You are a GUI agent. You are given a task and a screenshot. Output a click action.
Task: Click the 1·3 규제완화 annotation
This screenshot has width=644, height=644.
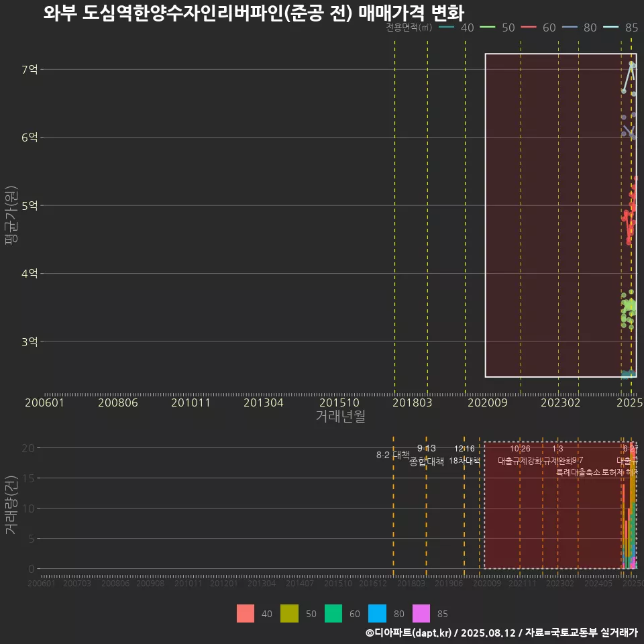557,455
